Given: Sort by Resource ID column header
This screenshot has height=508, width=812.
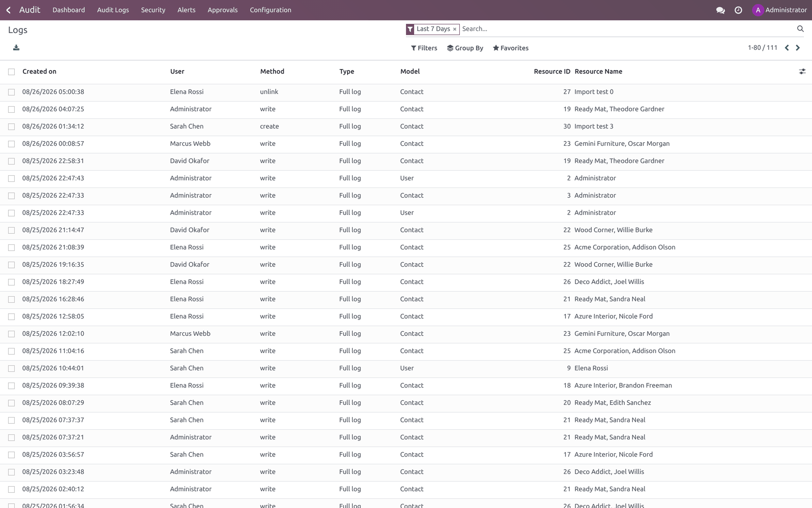Looking at the screenshot, I should (x=552, y=72).
